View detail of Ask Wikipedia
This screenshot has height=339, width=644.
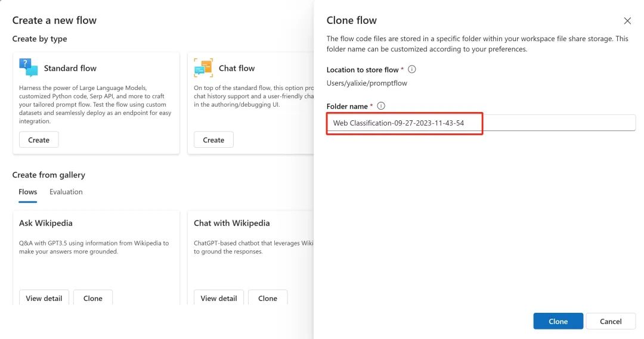click(x=44, y=298)
